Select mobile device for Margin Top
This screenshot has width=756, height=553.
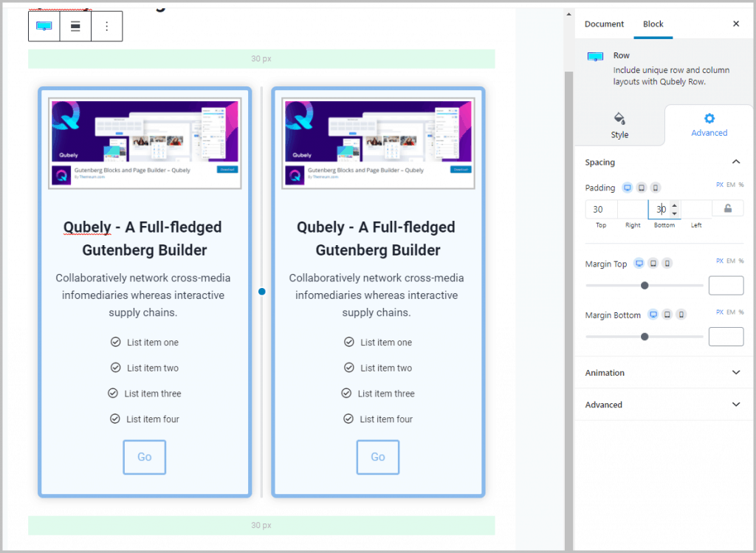point(667,264)
